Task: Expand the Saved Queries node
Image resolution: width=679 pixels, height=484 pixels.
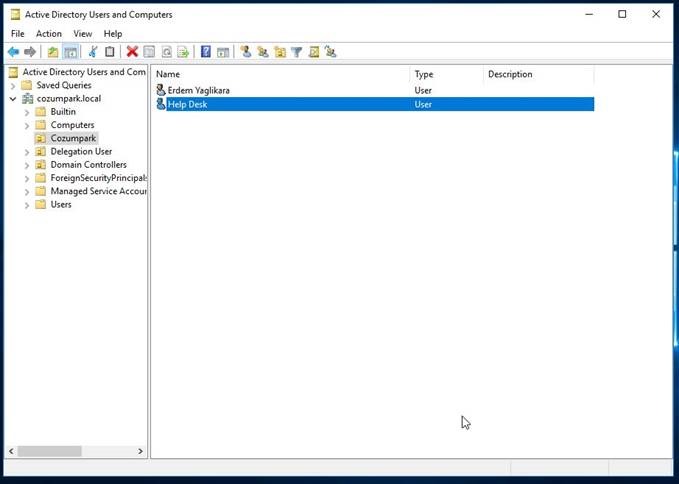Action: click(x=13, y=85)
